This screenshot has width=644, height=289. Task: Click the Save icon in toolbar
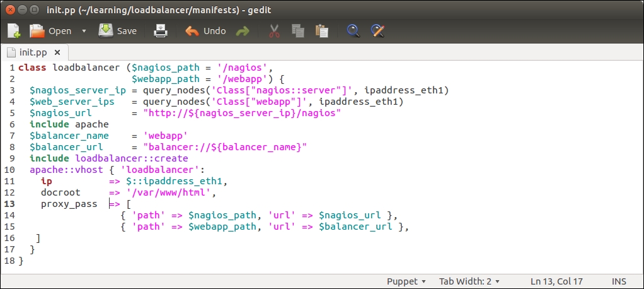point(105,31)
